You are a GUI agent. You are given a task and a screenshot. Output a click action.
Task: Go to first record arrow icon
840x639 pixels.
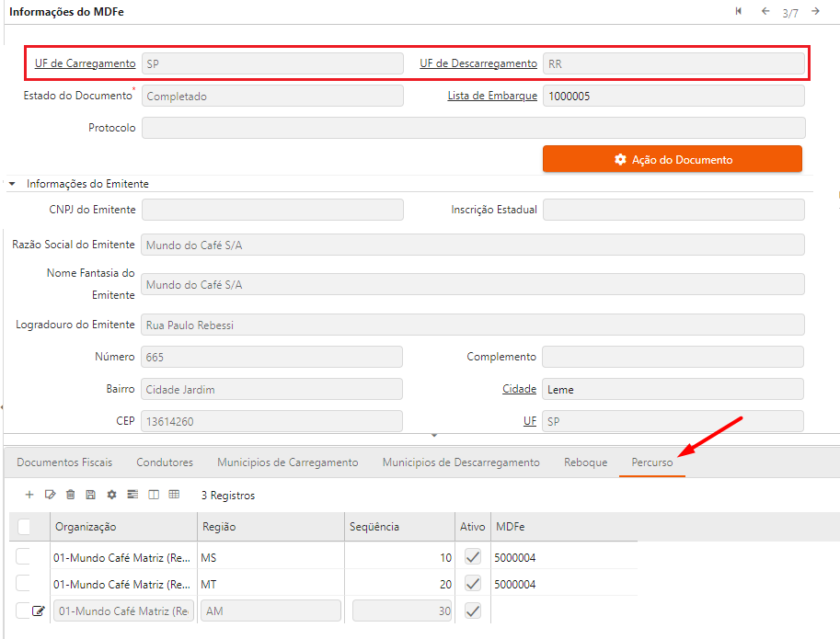click(x=739, y=11)
